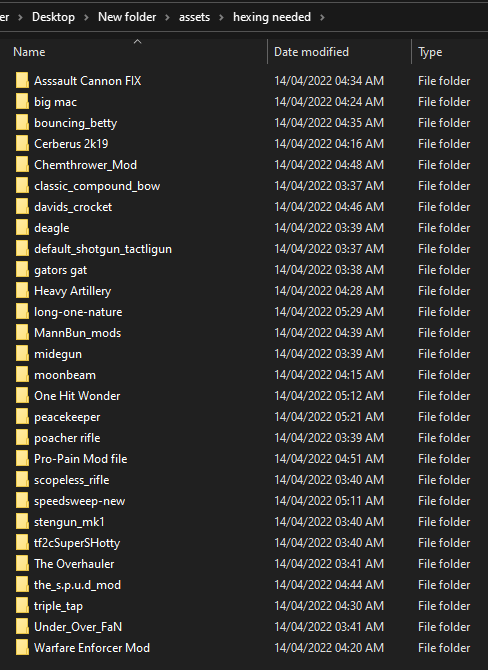This screenshot has width=488, height=670.
Task: Open the chevron after hexing needed breadcrumb
Action: [322, 18]
